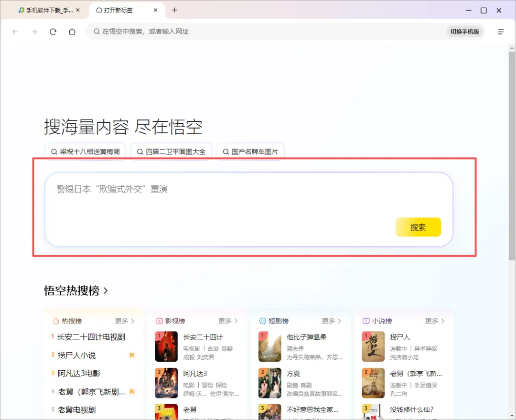This screenshot has width=516, height=420.
Task: Close the 打开新标签 tab
Action: (155, 10)
